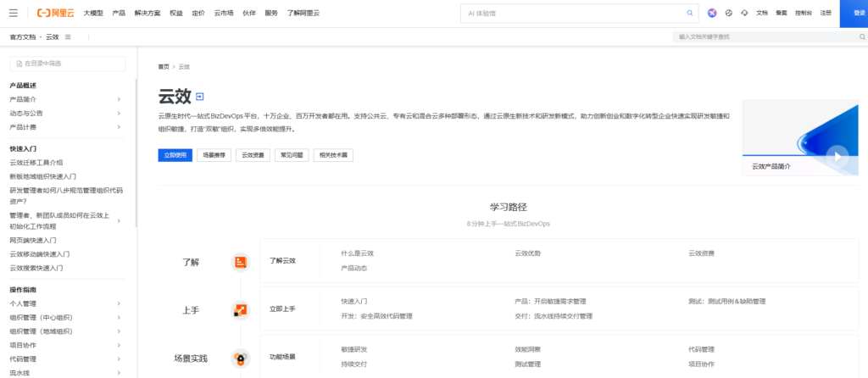
Task: Open 产品动态 link
Action: click(x=354, y=268)
